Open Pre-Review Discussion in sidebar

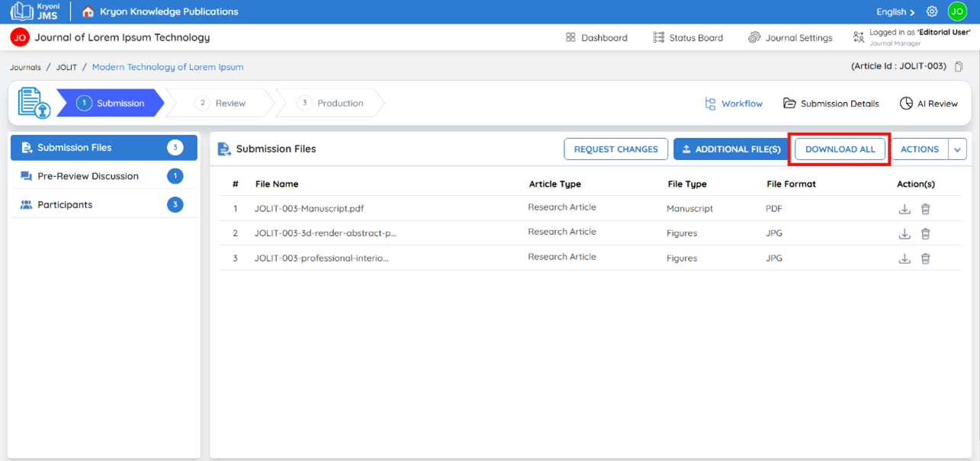104,176
